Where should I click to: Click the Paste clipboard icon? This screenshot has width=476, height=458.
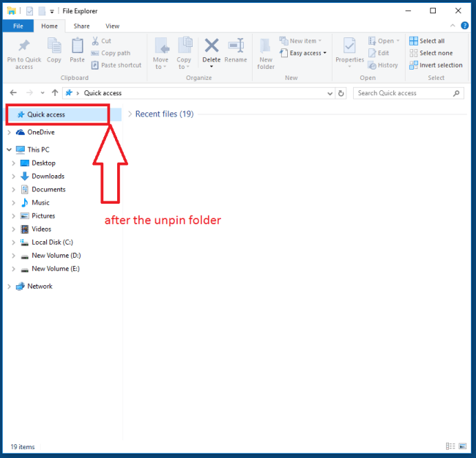[77, 45]
